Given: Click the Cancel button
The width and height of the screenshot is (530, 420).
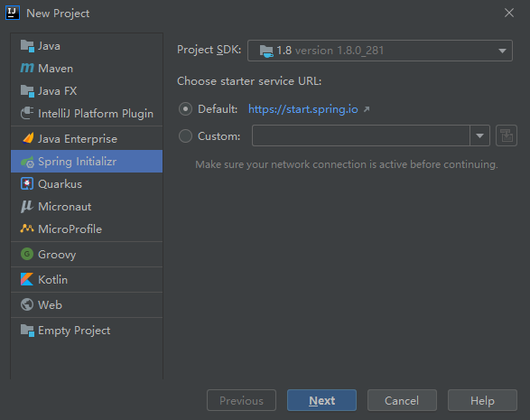Looking at the screenshot, I should click(x=402, y=400).
